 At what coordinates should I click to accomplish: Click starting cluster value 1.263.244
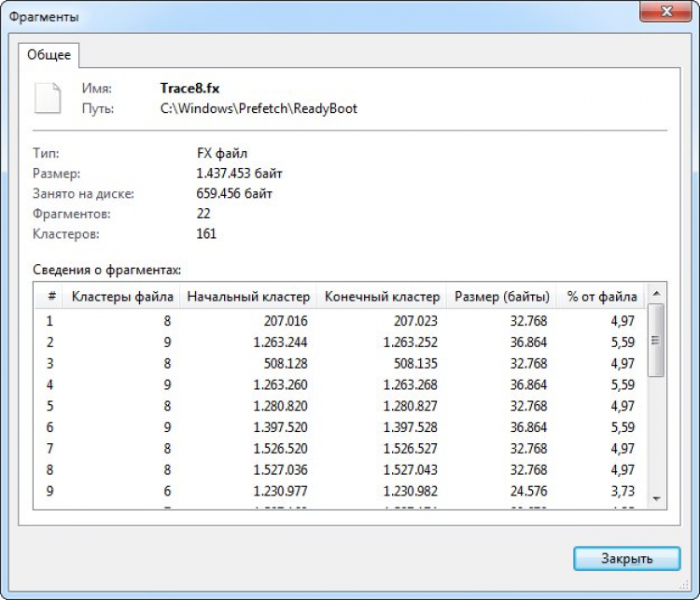tap(280, 342)
